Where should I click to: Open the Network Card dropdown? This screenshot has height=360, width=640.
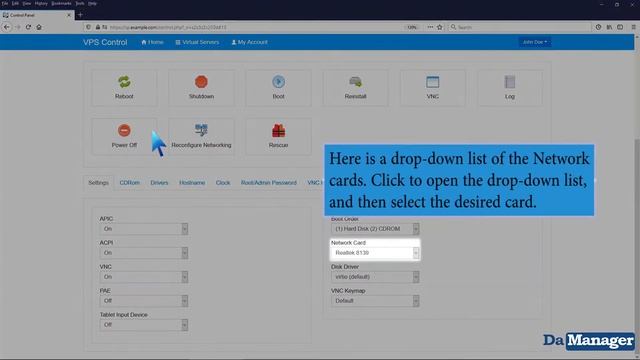pyautogui.click(x=375, y=253)
